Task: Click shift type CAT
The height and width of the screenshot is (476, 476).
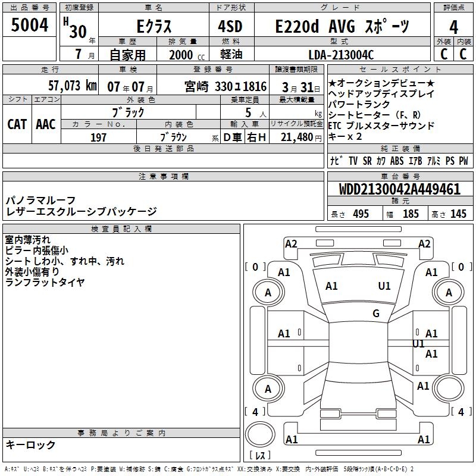Action: 17,124
